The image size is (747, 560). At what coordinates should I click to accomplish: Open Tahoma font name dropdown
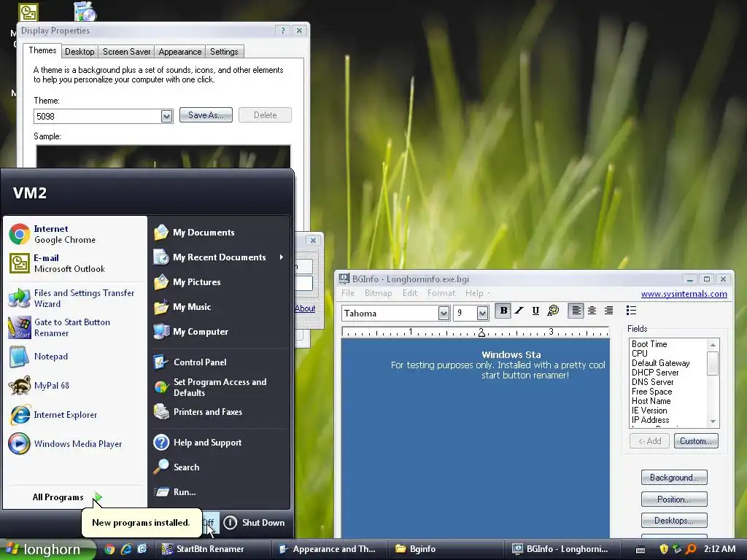[x=444, y=314]
